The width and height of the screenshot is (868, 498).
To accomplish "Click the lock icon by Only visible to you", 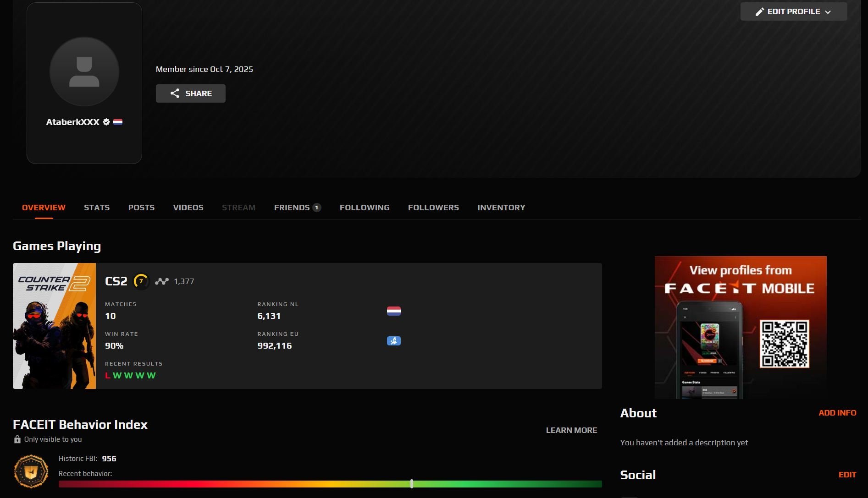I will [17, 439].
